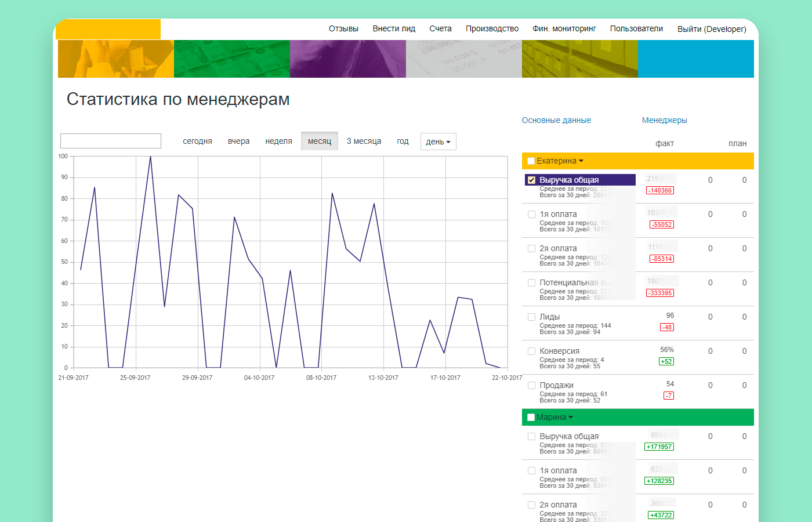The height and width of the screenshot is (522, 812).
Task: Select the green money banner tile
Action: pyautogui.click(x=232, y=59)
